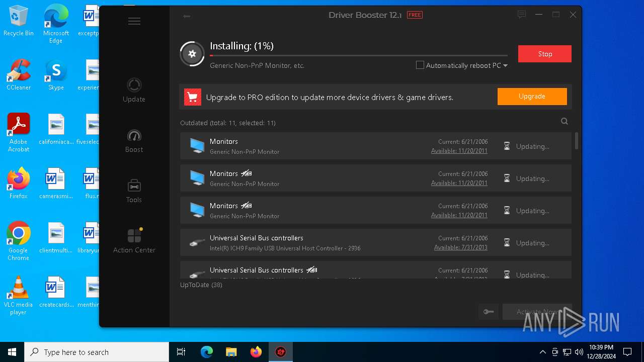Click the Driver Booster taskbar icon
Image resolution: width=644 pixels, height=362 pixels.
coord(280,352)
